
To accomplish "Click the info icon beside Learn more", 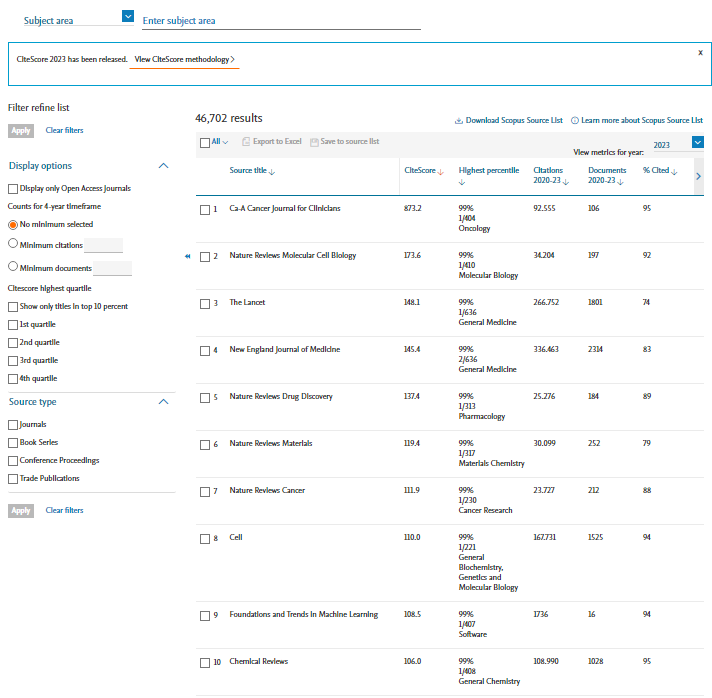I will 574,120.
